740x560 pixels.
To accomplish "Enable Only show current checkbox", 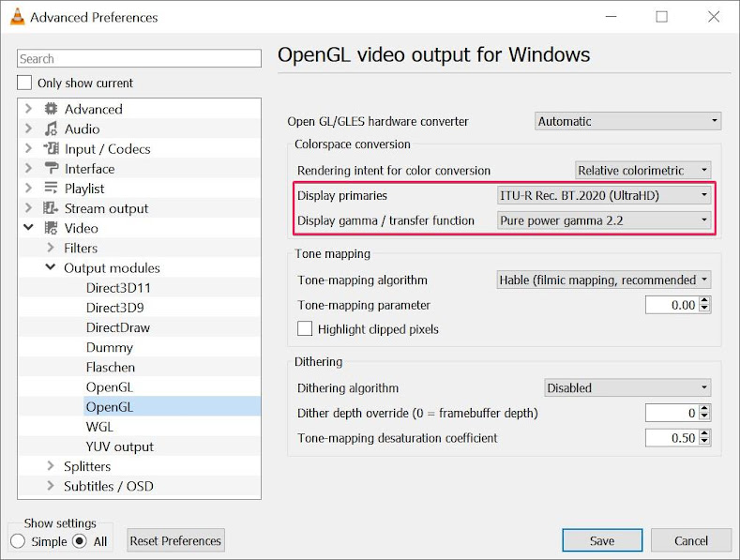I will 24,83.
